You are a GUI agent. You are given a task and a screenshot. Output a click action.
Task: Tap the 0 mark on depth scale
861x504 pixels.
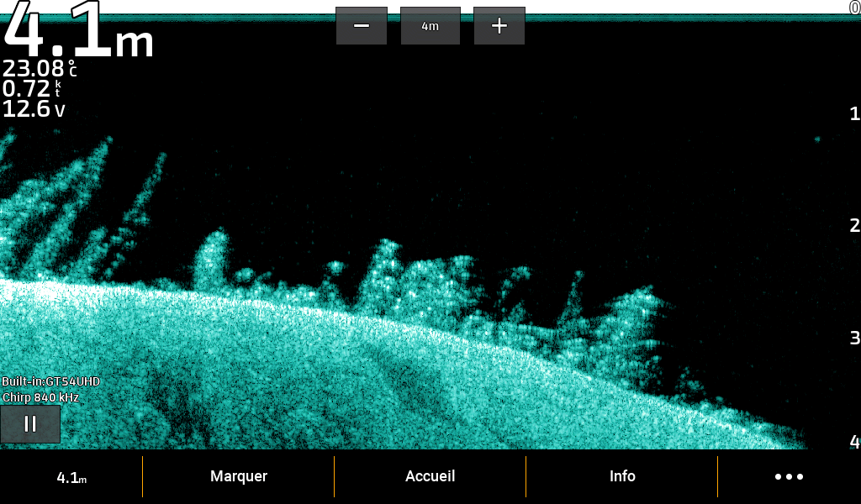854,8
